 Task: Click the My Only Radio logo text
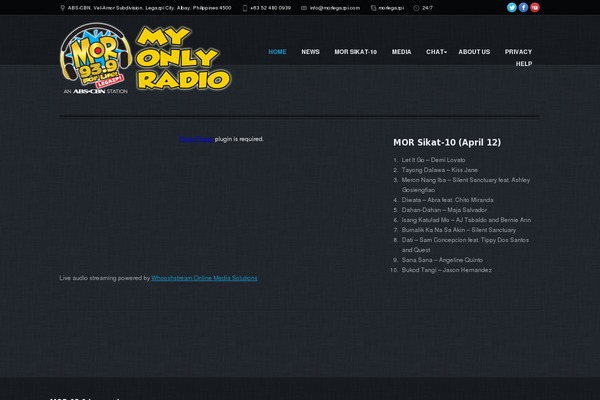183,58
